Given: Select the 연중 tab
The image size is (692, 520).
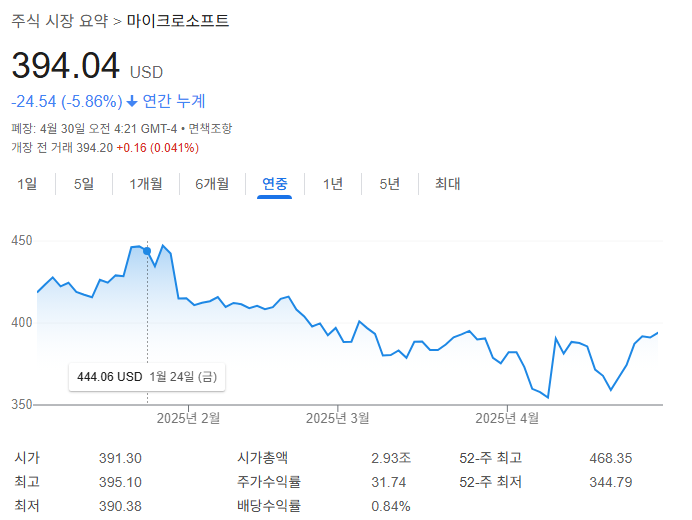Looking at the screenshot, I should click(x=275, y=184).
